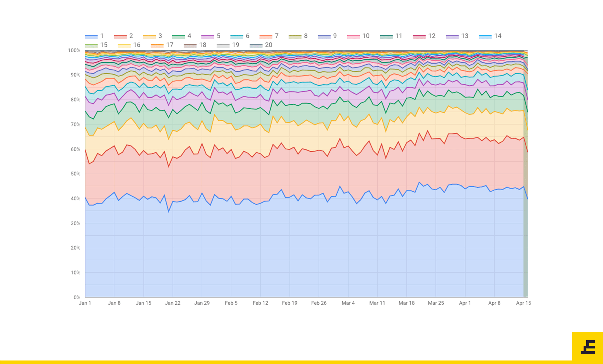Click legend entry for series 3
This screenshot has height=364, width=603.
(x=152, y=36)
